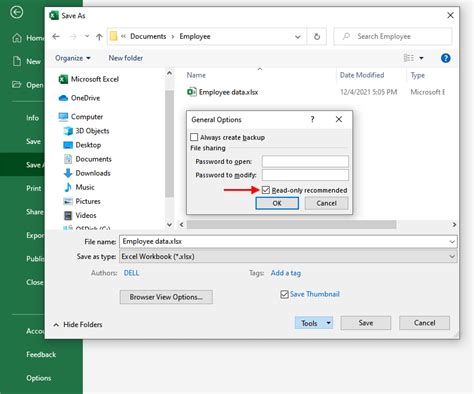Open the recent locations dropdown arrow
474x394 pixels.
(87, 36)
